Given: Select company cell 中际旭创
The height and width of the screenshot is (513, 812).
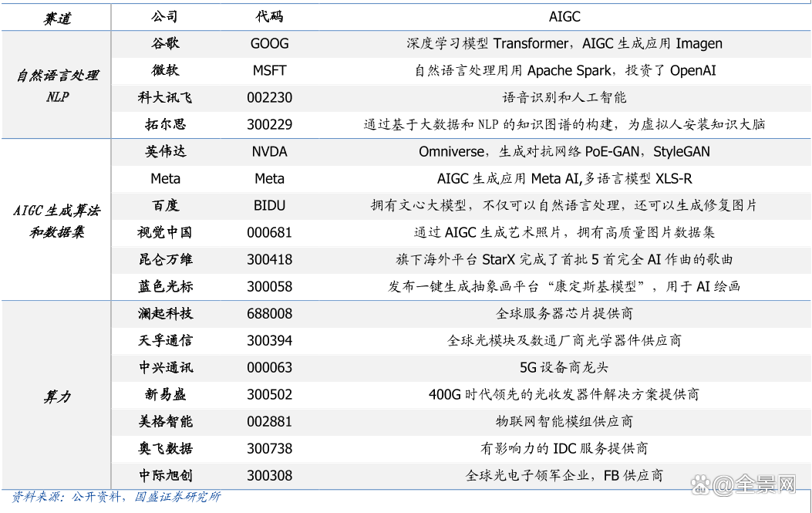Looking at the screenshot, I should pos(165,475).
